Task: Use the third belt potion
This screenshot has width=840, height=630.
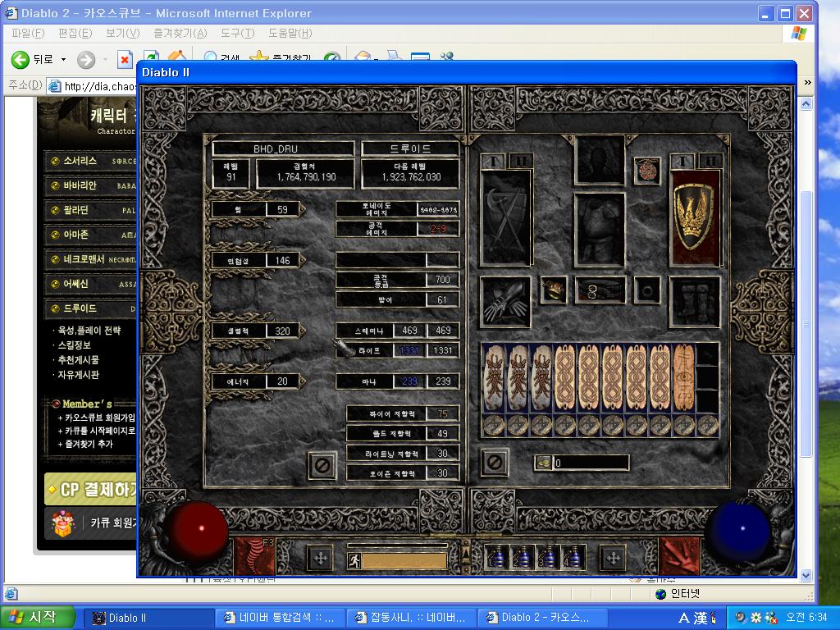Action: coord(547,557)
